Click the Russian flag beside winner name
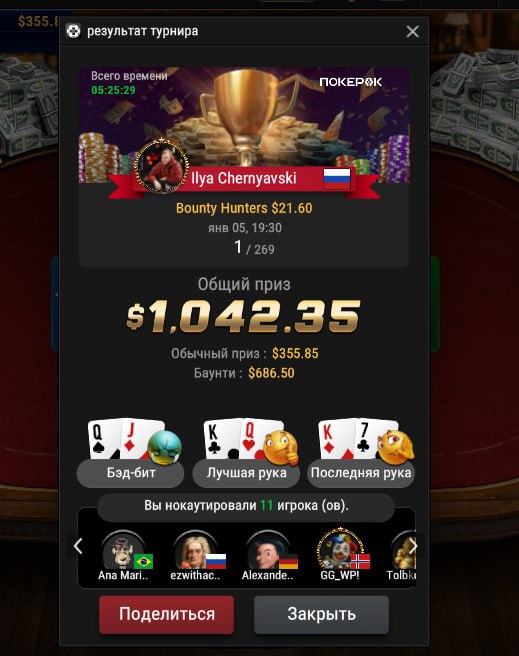519x656 pixels. pyautogui.click(x=337, y=178)
